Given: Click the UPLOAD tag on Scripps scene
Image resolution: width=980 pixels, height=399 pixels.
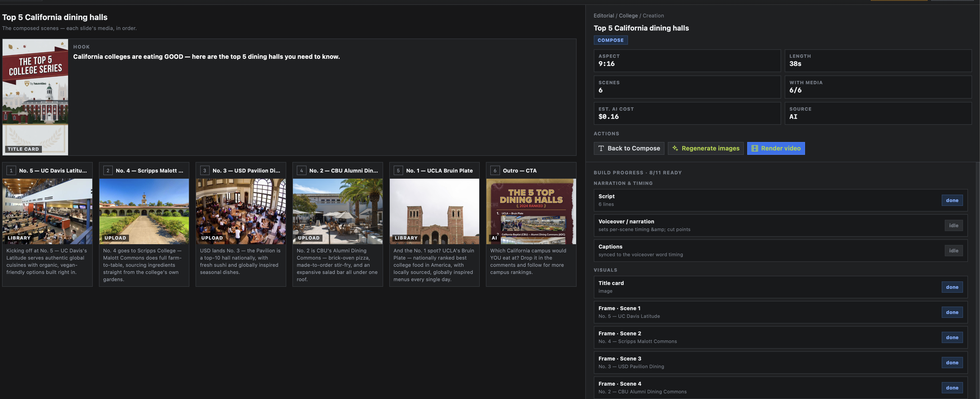Looking at the screenshot, I should [x=115, y=238].
